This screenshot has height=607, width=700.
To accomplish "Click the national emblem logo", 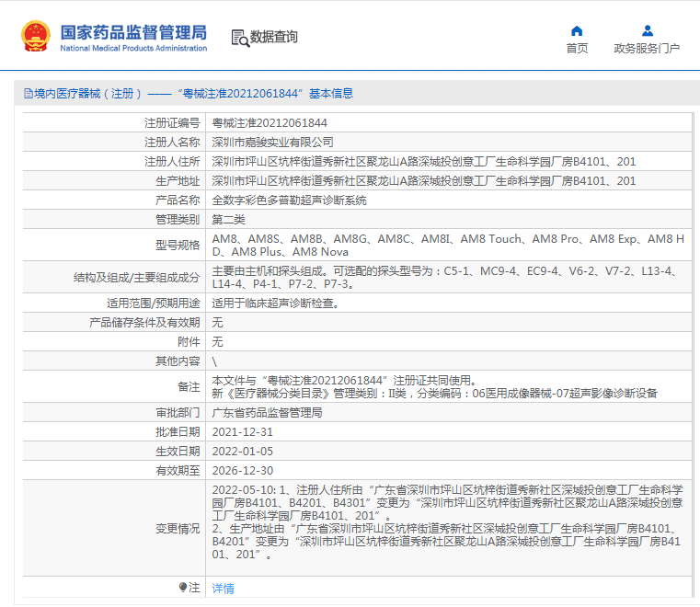I will tap(36, 36).
